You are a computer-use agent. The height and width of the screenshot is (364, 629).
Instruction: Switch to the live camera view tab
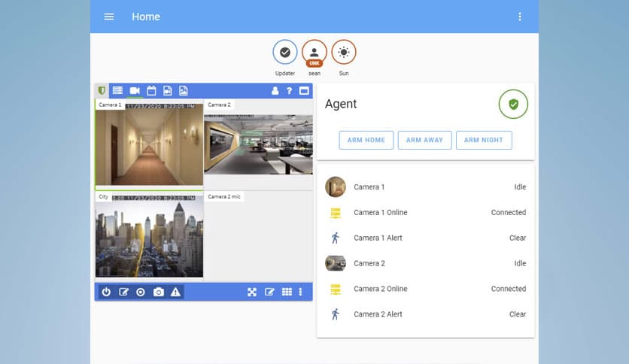[x=135, y=91]
